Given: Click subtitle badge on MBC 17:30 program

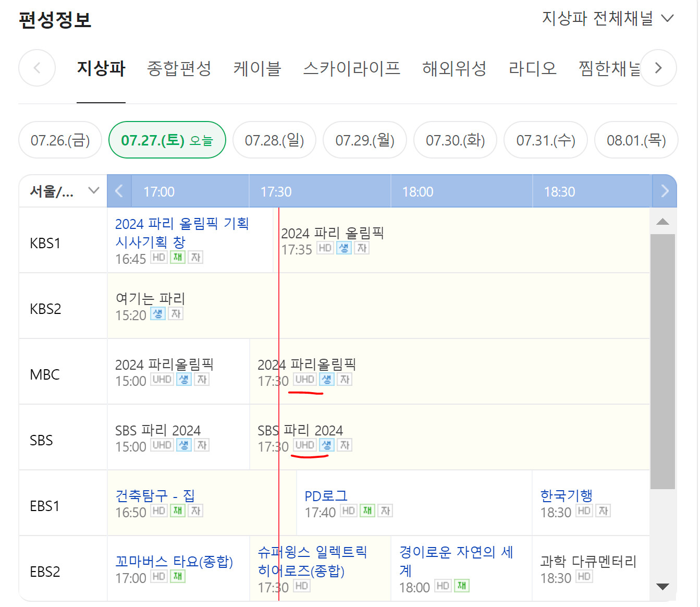Looking at the screenshot, I should pyautogui.click(x=345, y=379).
